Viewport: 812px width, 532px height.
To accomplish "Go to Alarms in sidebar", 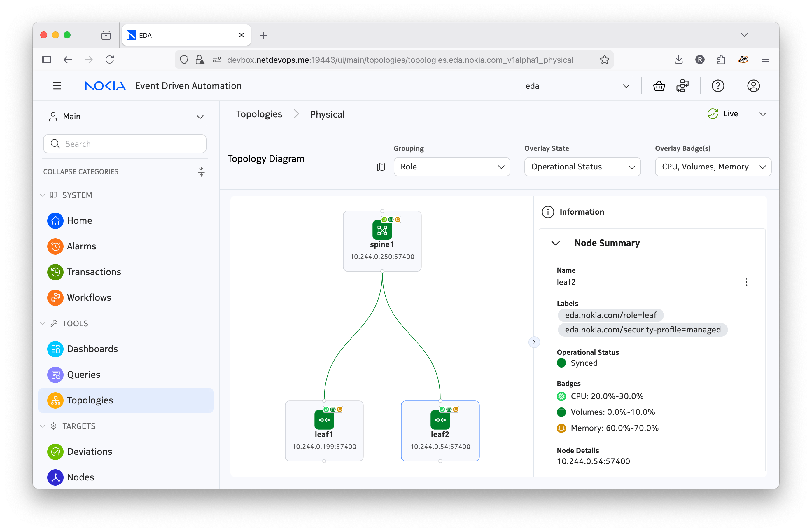I will click(x=81, y=246).
